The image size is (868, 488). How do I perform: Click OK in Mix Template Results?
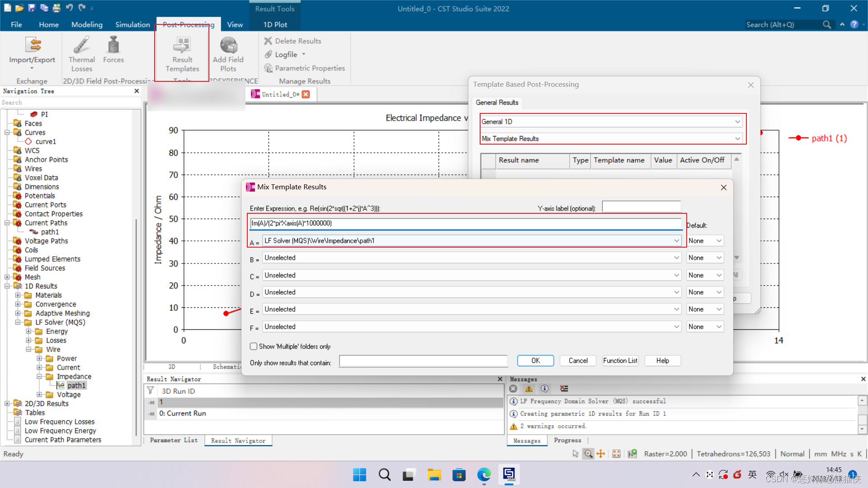(x=535, y=361)
